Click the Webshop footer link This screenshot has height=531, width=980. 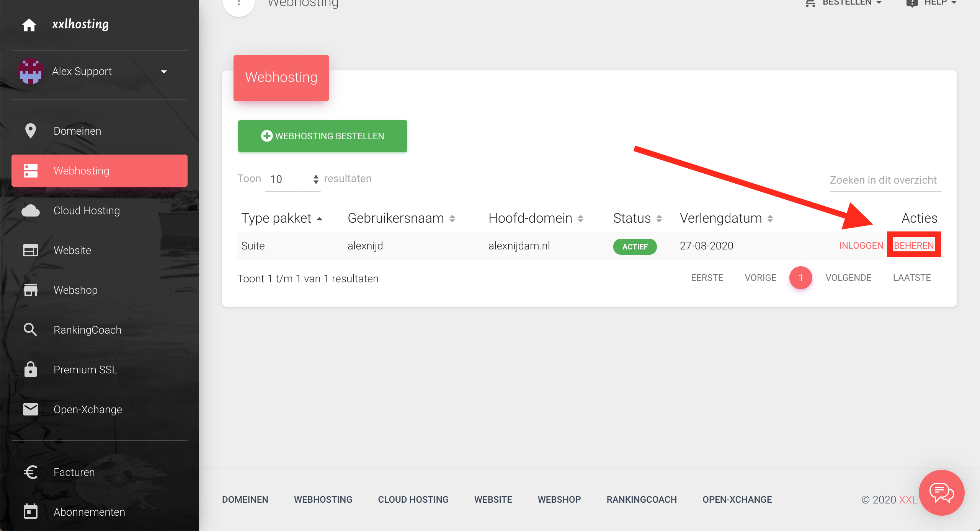click(559, 500)
